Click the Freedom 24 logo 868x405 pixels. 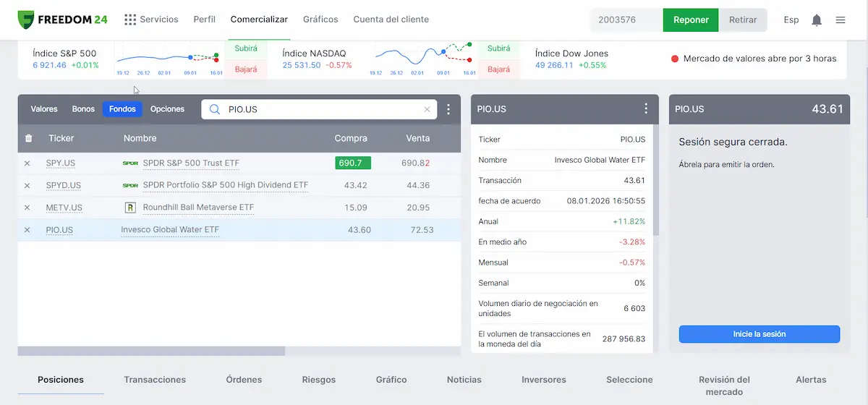point(62,20)
